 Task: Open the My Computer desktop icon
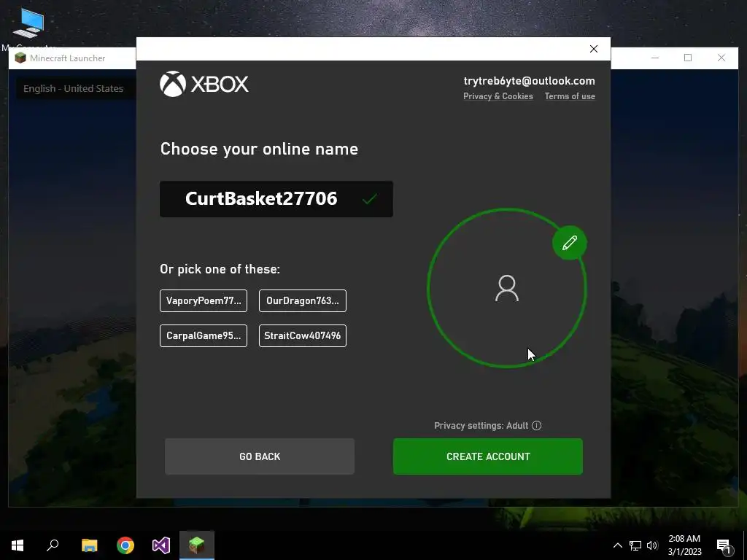coord(28,28)
